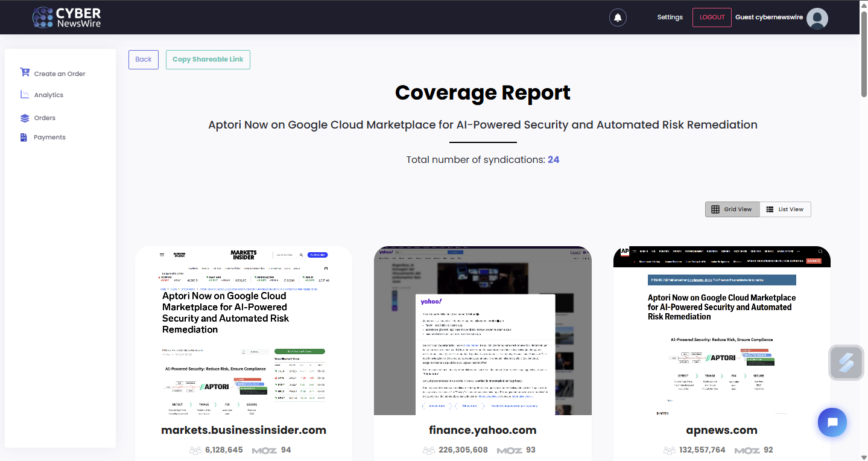The image size is (868, 461).
Task: Open the notifications bell
Action: (x=618, y=17)
